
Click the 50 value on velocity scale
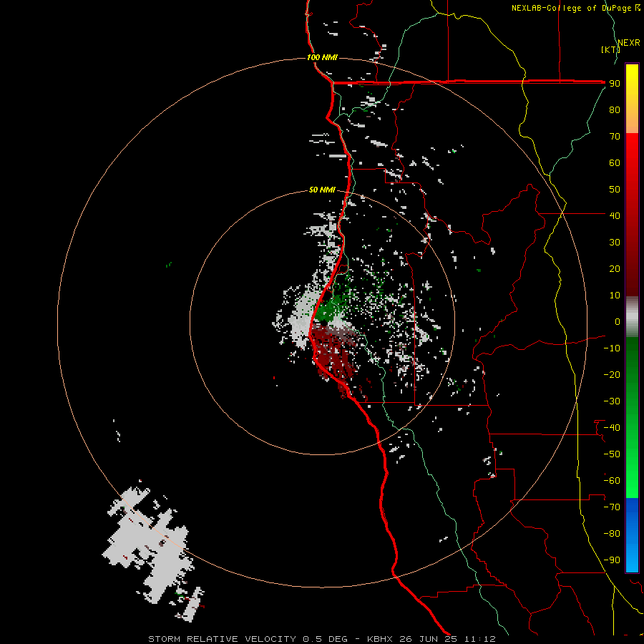click(615, 190)
